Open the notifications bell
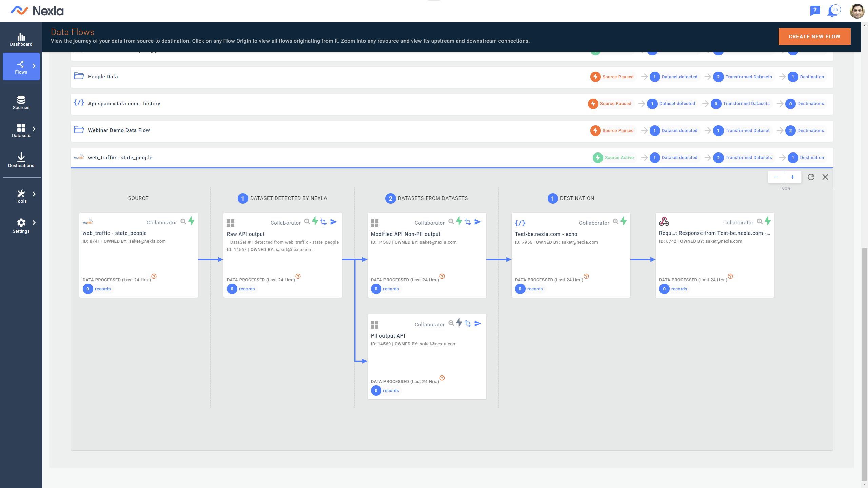The width and height of the screenshot is (868, 488). click(x=832, y=11)
